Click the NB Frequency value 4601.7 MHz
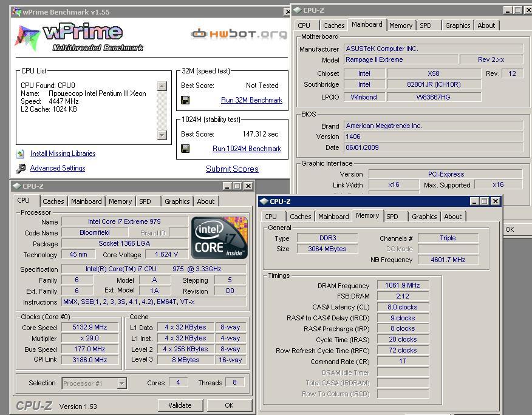 click(448, 260)
